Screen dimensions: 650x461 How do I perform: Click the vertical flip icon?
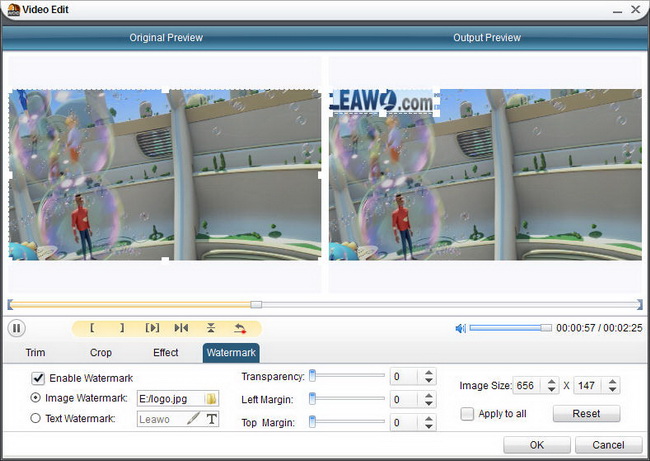pos(211,328)
